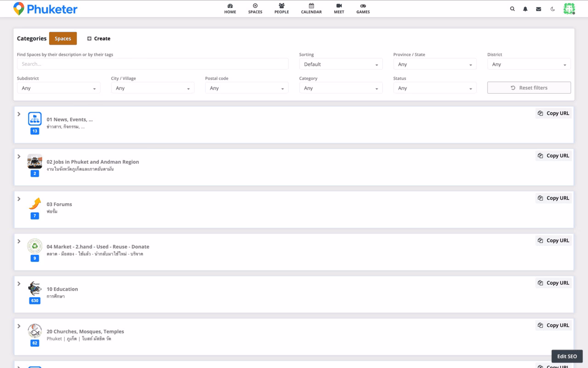
Task: Open the People nav item
Action: (x=282, y=9)
